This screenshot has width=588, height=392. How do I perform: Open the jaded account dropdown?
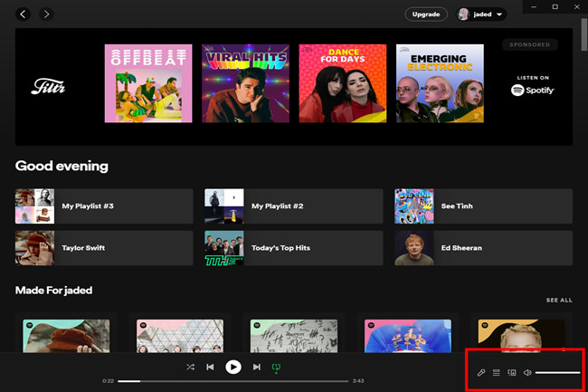481,14
